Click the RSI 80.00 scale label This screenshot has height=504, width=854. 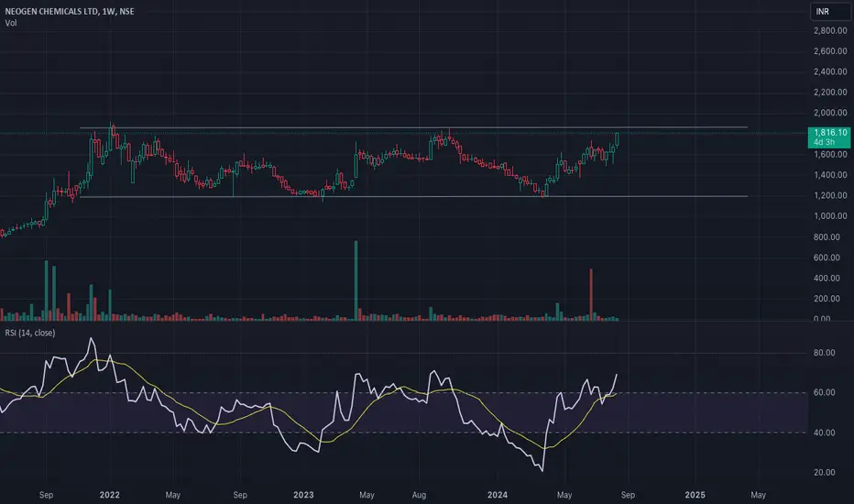coord(824,353)
